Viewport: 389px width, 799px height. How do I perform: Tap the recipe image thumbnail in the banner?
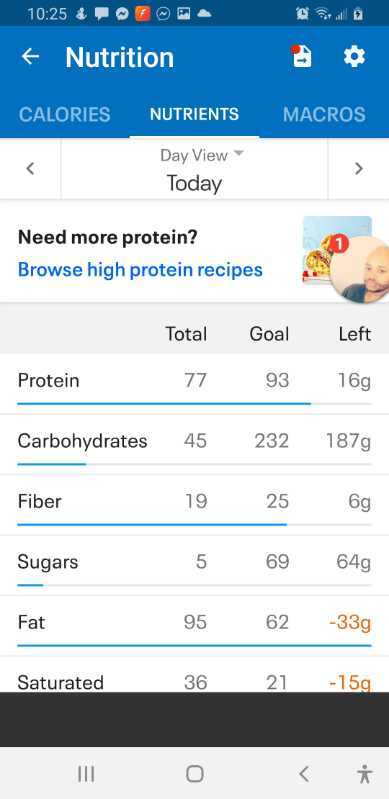coord(319,250)
